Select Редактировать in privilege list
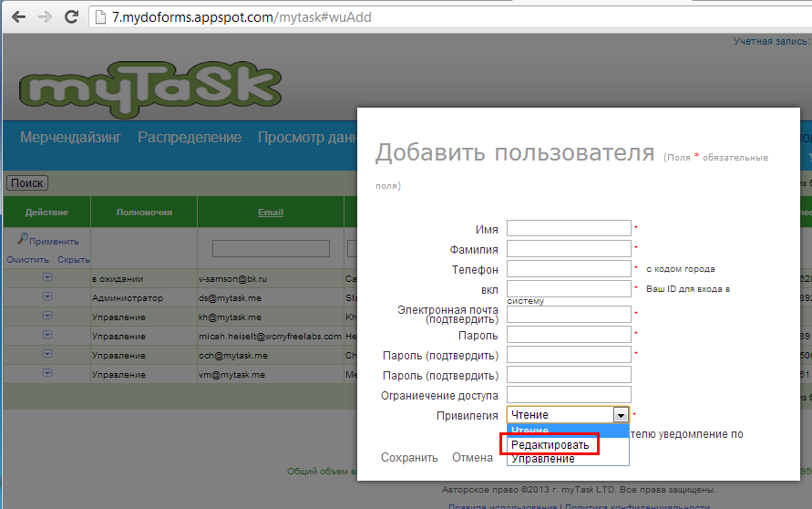 point(550,444)
